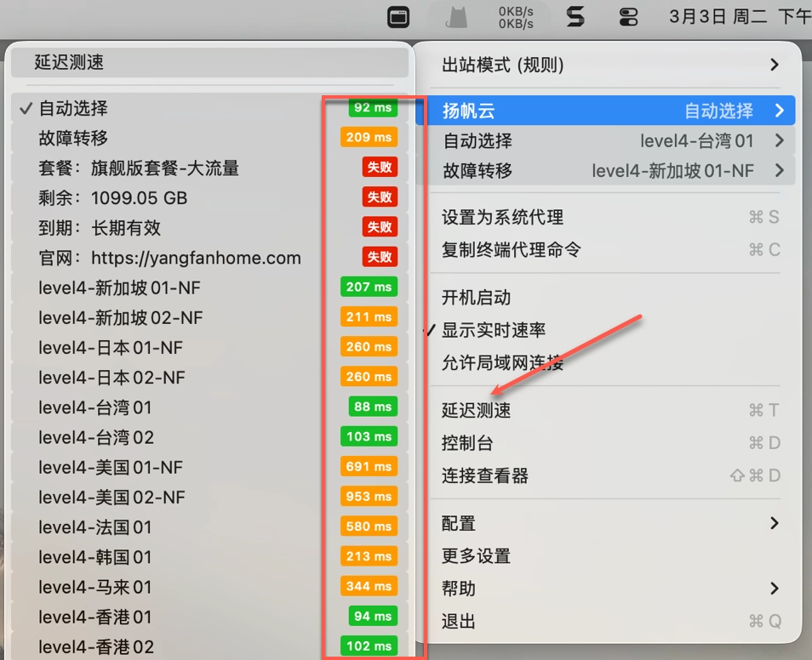Toggle 显示实时速率 checked option
Screen dimensions: 812x660
[x=605, y=330]
